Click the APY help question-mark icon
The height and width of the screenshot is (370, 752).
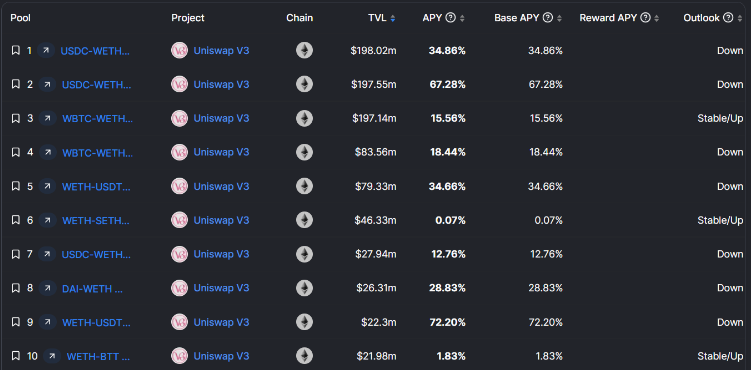[450, 18]
